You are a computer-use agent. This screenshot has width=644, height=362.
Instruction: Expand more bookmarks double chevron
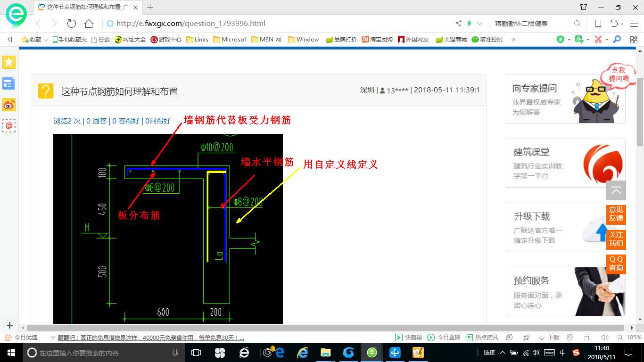[x=513, y=40]
